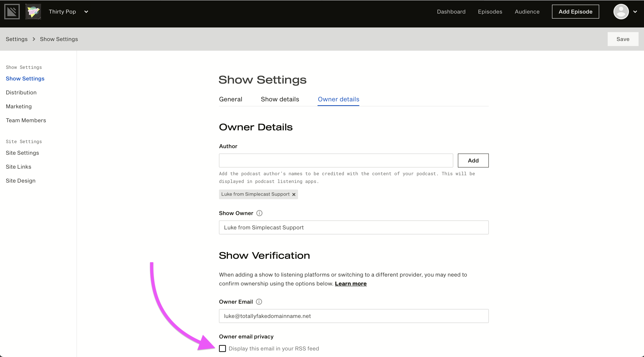Image resolution: width=644 pixels, height=357 pixels.
Task: Open Site Design in the sidebar
Action: [x=21, y=181]
